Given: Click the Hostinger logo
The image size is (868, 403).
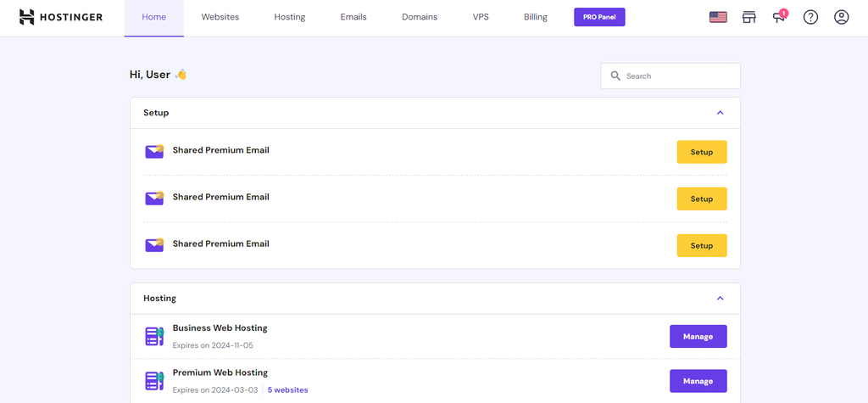Looking at the screenshot, I should tap(60, 17).
